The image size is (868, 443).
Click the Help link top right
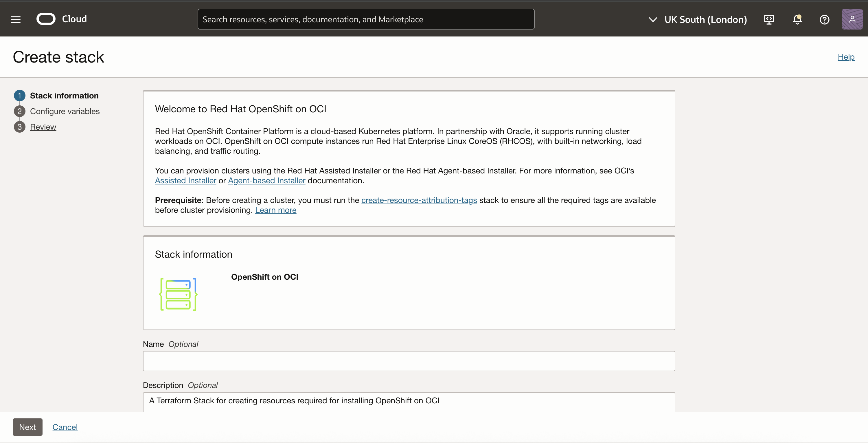point(846,57)
